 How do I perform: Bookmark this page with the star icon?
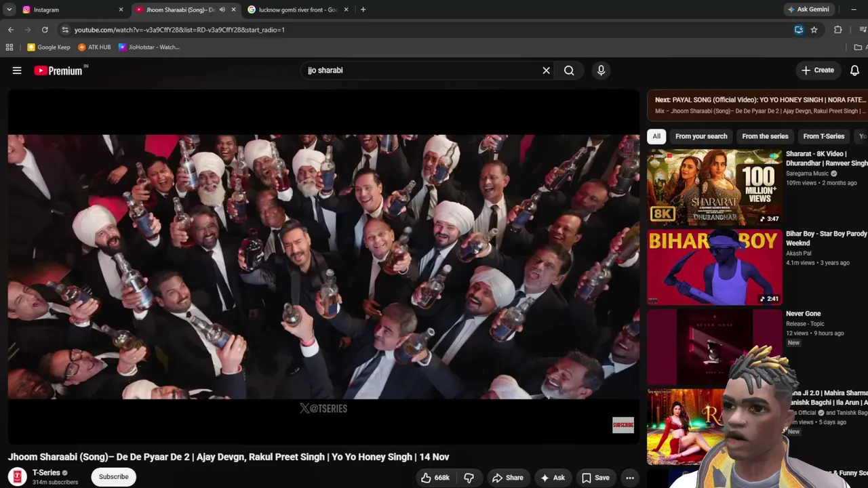[x=814, y=30]
